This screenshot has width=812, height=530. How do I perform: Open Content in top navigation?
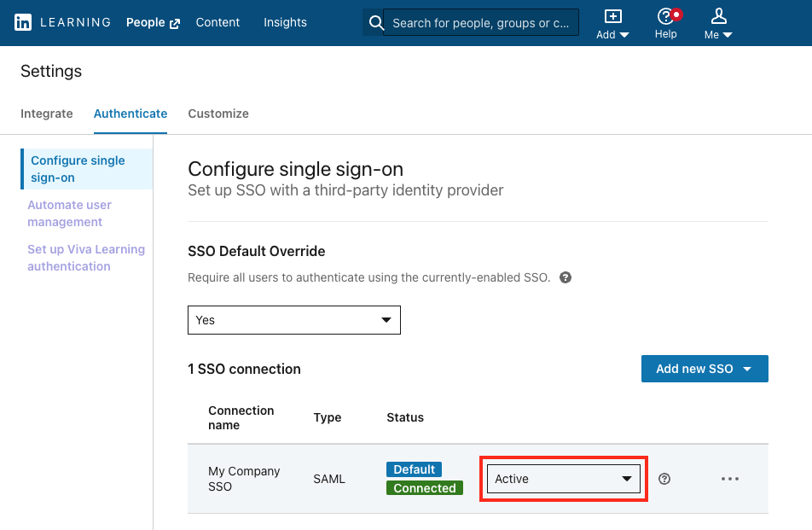point(217,22)
